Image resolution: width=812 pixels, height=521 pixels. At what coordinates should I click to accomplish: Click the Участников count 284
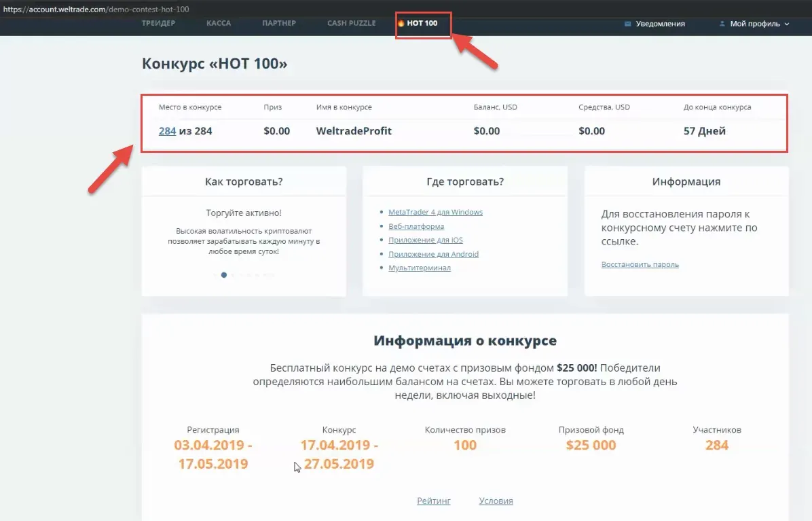(717, 446)
